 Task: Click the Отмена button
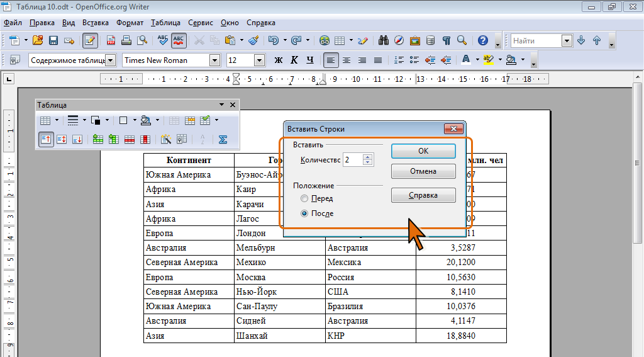pos(423,171)
